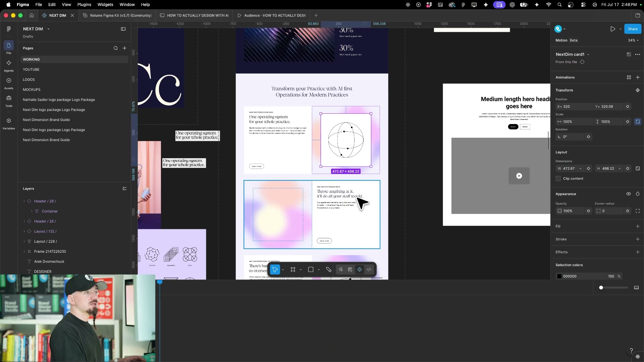Toggle the scale lock button
The image size is (644, 362).
tap(638, 122)
